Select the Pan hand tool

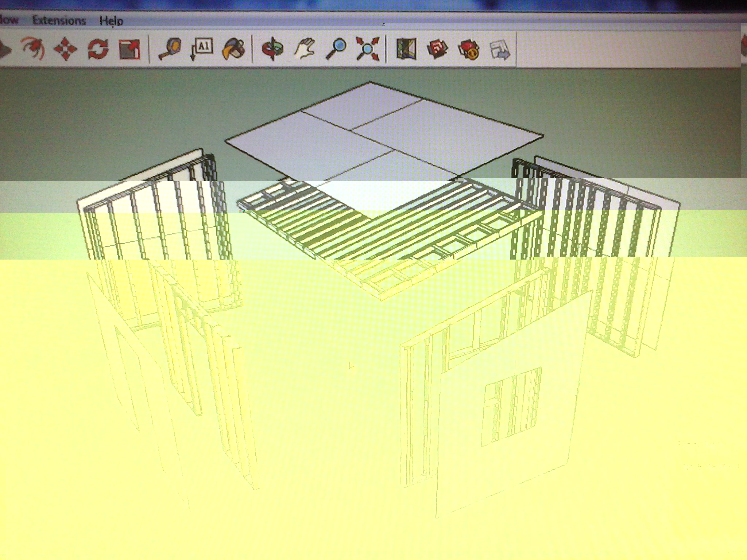click(304, 49)
